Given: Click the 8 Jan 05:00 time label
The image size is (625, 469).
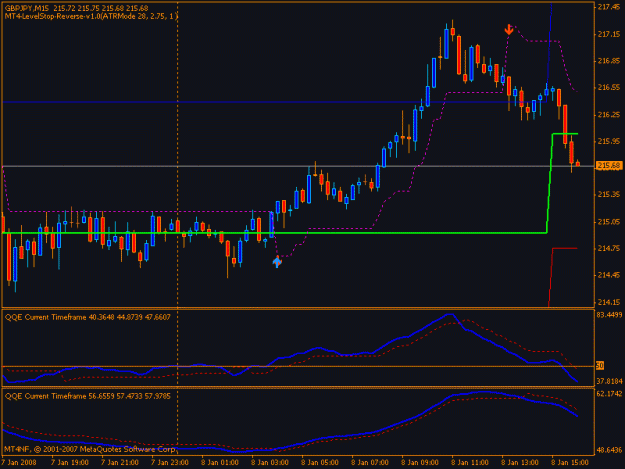Looking at the screenshot, I should coord(320,462).
